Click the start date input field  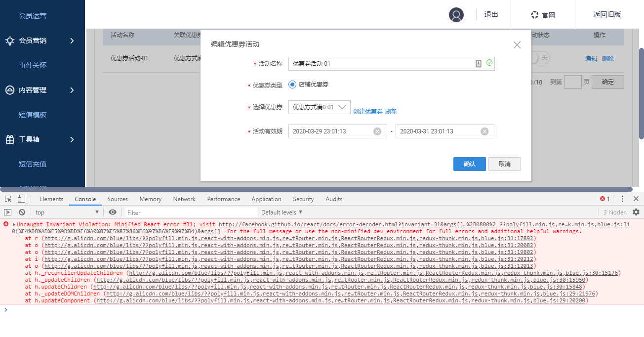[337, 131]
